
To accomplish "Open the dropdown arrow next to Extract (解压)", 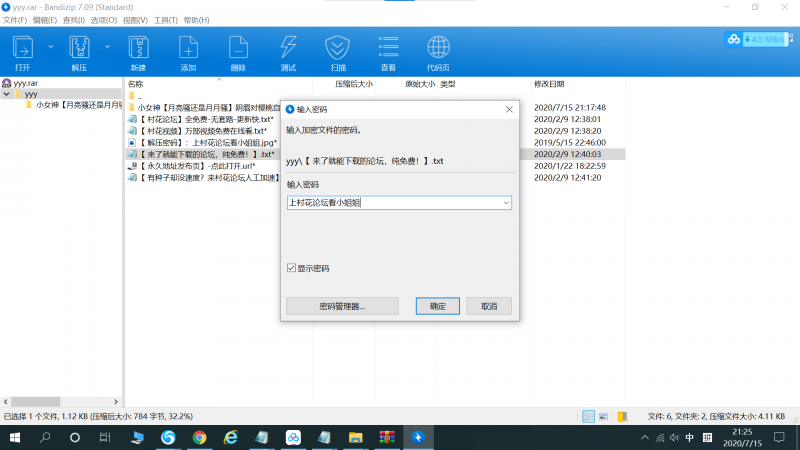I will coord(107,46).
